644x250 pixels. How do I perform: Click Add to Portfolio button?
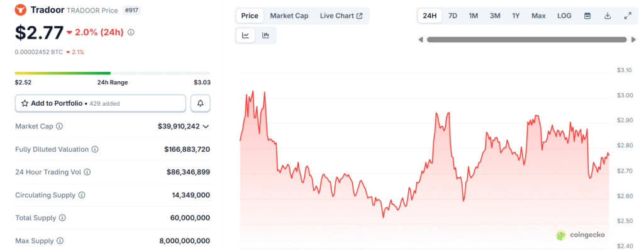pyautogui.click(x=101, y=103)
